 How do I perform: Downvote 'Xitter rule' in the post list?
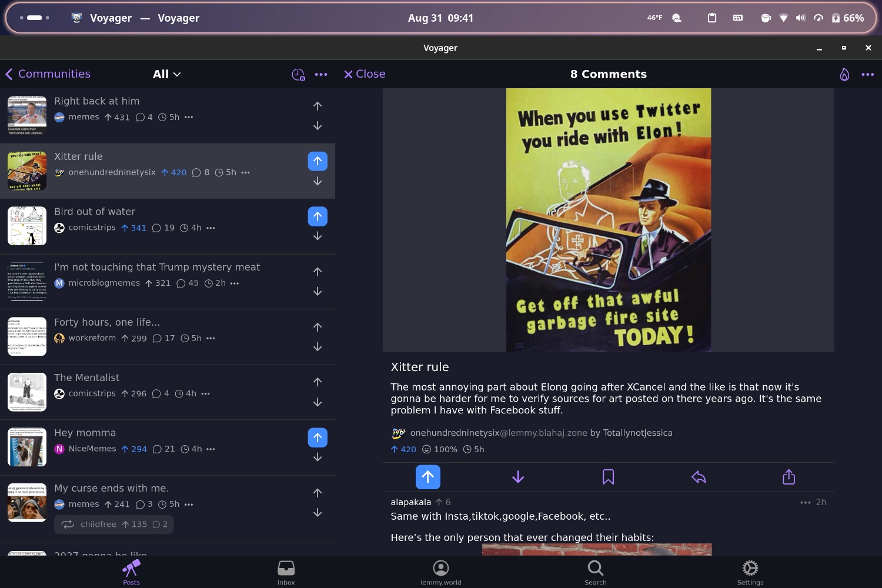pos(318,181)
